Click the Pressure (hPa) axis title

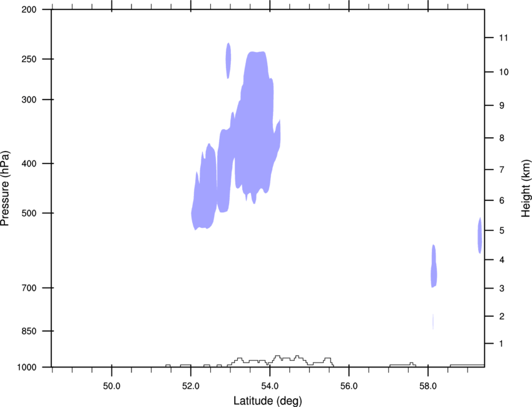(x=6, y=188)
